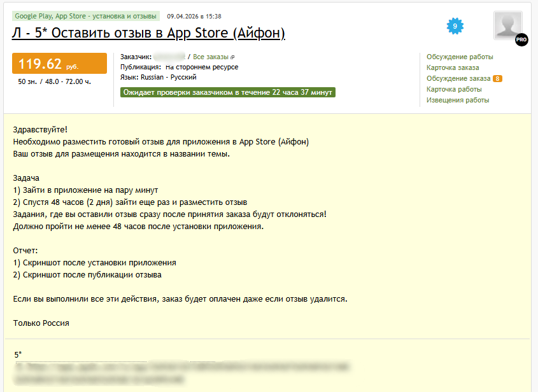
Task: Open the Все заказы link
Action: point(210,57)
